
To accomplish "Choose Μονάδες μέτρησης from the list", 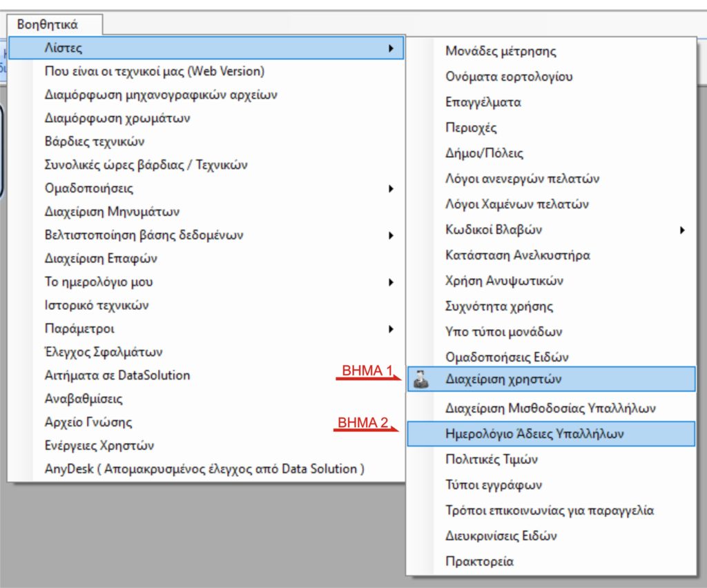I will 501,51.
